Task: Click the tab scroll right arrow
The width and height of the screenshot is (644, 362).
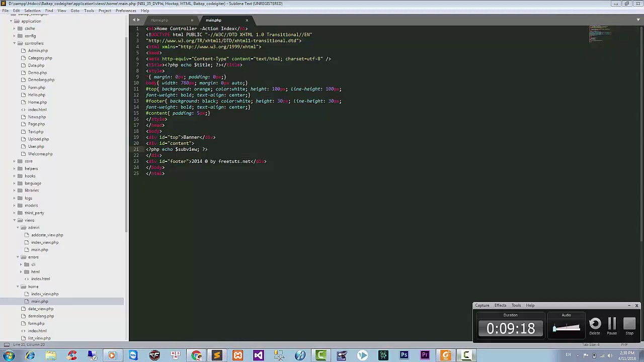Action: (138, 20)
